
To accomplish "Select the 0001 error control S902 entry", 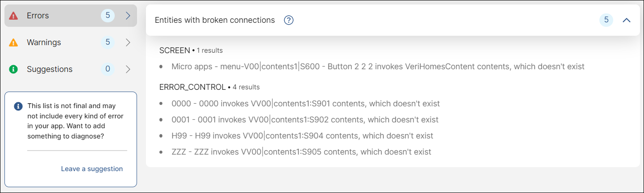I will pyautogui.click(x=305, y=120).
